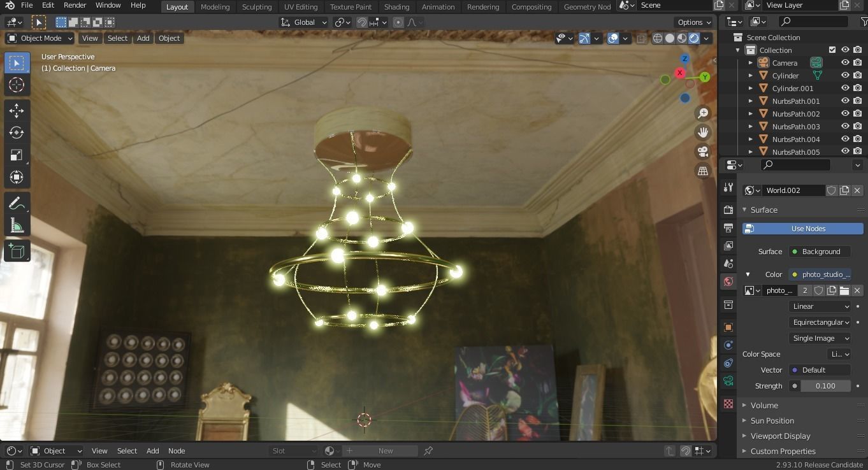This screenshot has height=470, width=868.
Task: Toggle viewport gizmos
Action: tap(584, 38)
